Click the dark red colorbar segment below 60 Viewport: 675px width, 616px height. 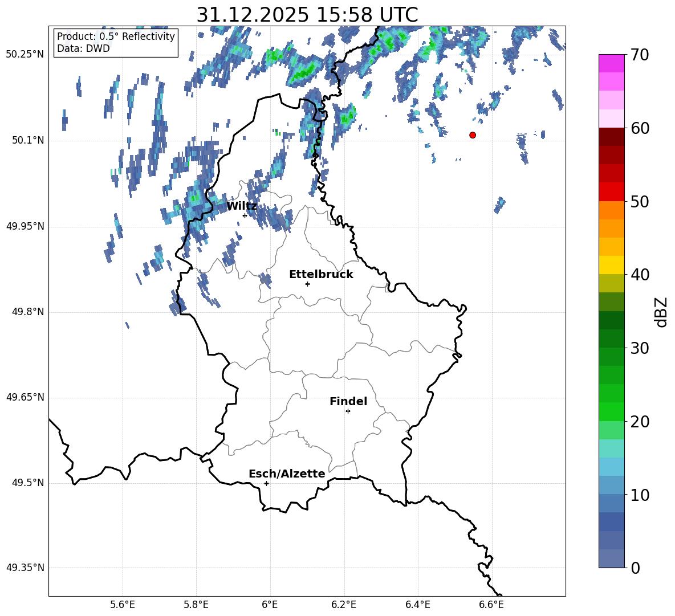[x=611, y=137]
